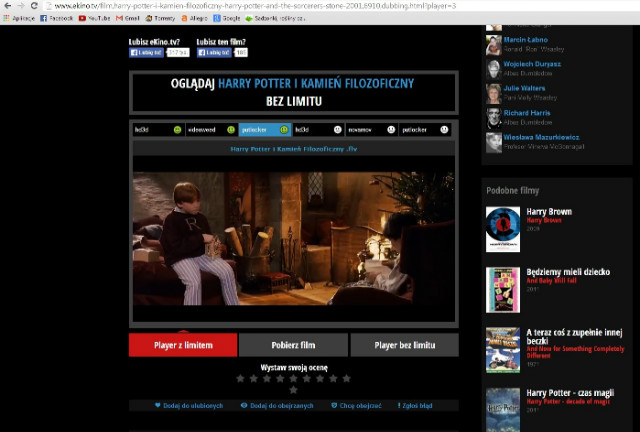Screen dimensions: 640x432
Task: Open A teraz coś z zupełnie innej beczki
Action: (574, 336)
